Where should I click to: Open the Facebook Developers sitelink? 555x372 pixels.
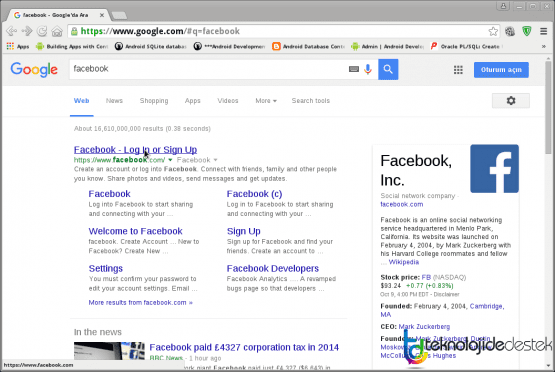[273, 269]
